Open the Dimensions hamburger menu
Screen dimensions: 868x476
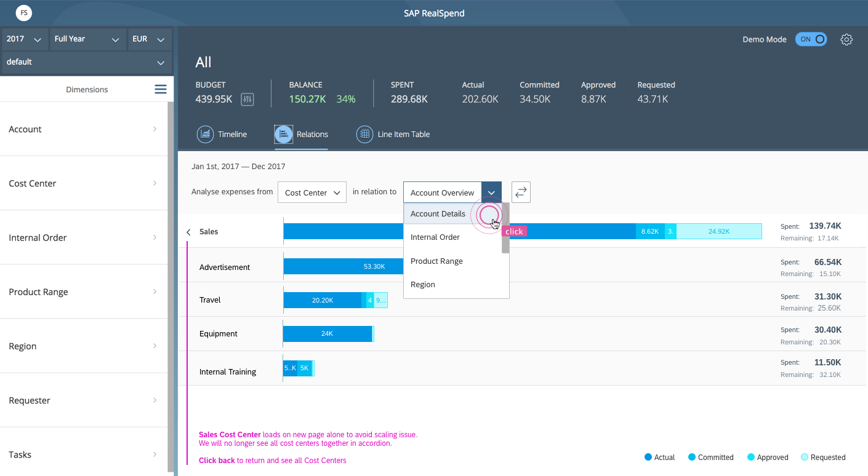tap(161, 89)
